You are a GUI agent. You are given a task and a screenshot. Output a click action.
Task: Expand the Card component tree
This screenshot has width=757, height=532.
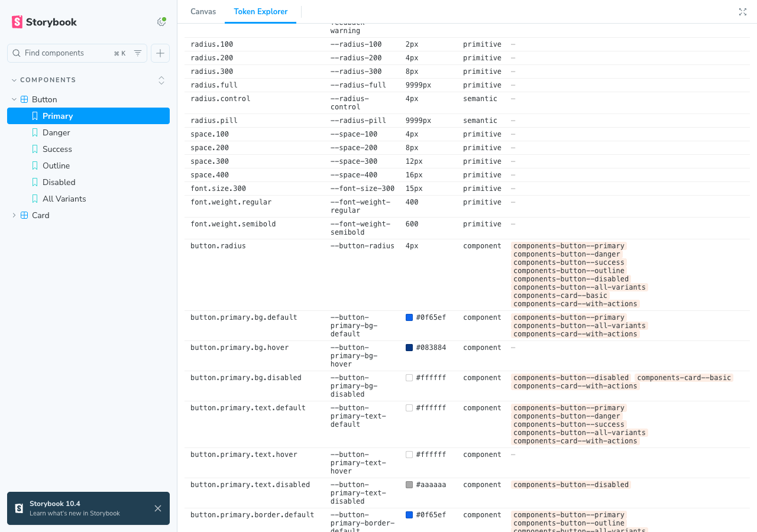tap(14, 215)
